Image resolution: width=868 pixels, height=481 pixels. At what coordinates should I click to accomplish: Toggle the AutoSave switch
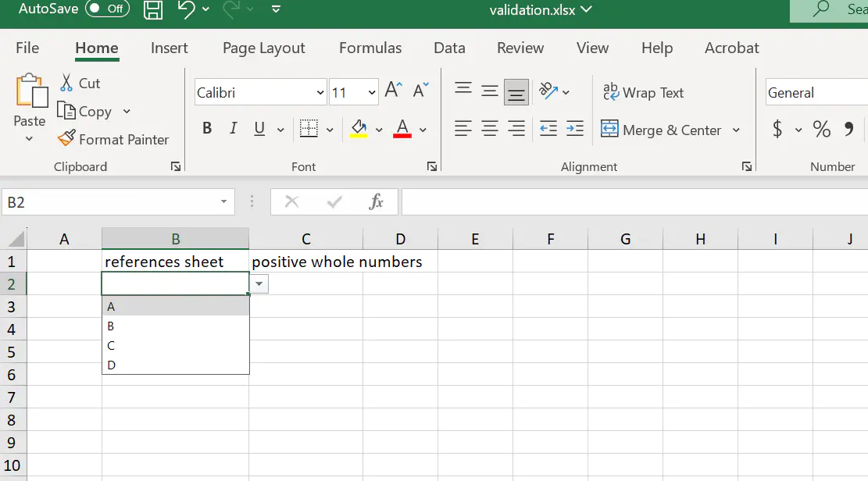(x=107, y=9)
